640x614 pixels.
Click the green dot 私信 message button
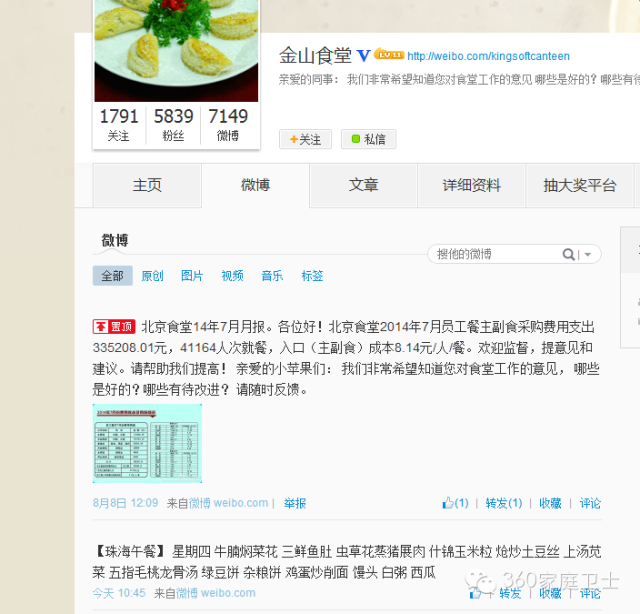click(x=369, y=139)
